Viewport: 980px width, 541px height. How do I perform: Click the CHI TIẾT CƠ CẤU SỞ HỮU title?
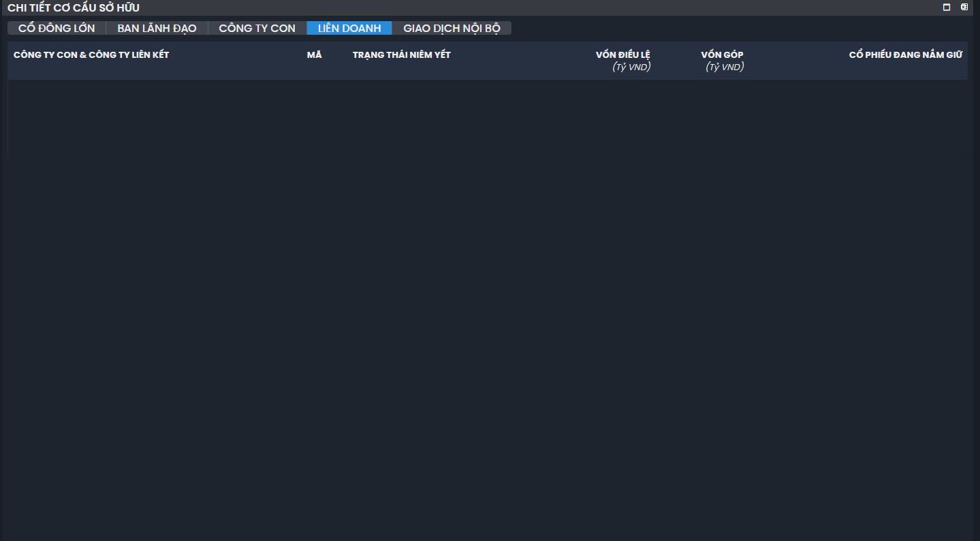pos(74,7)
